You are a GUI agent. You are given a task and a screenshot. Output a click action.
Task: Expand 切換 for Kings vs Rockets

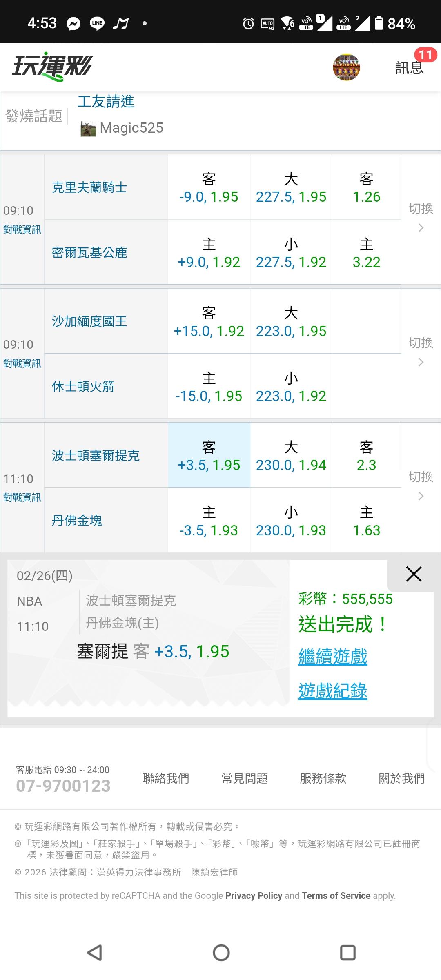pos(421,352)
